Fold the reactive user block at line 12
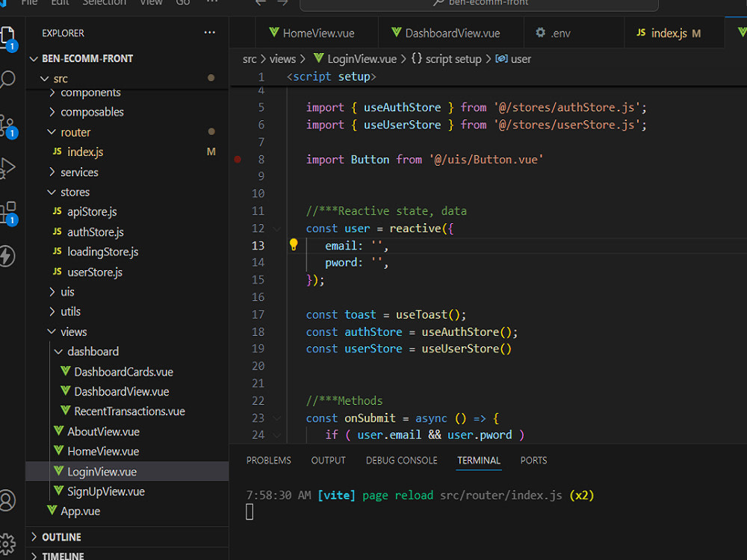This screenshot has height=560, width=747. 277,228
